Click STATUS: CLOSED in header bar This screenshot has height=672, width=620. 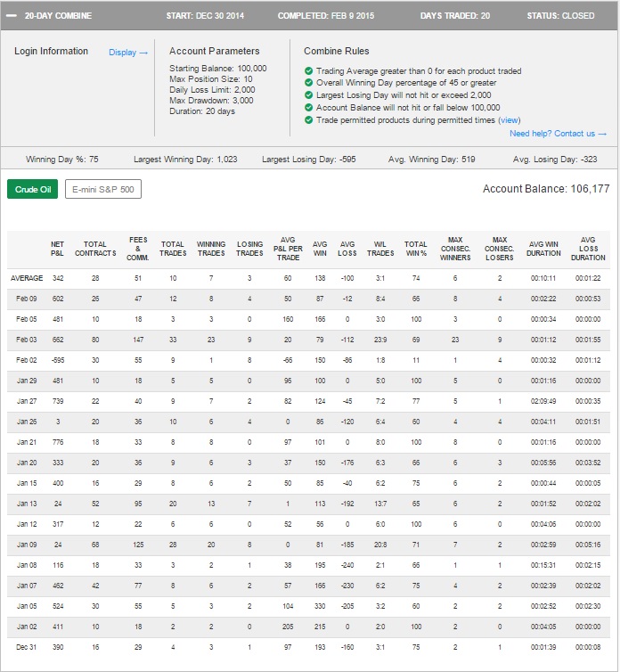click(560, 16)
